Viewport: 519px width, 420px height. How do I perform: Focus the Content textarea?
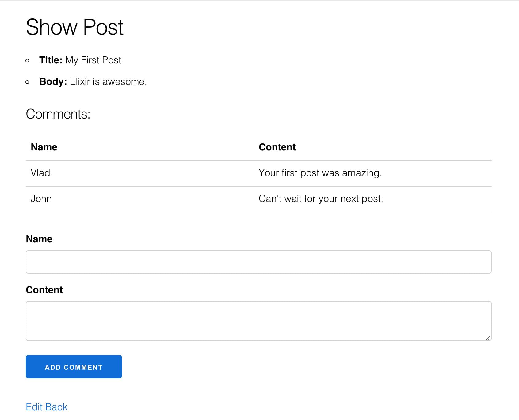(x=259, y=321)
